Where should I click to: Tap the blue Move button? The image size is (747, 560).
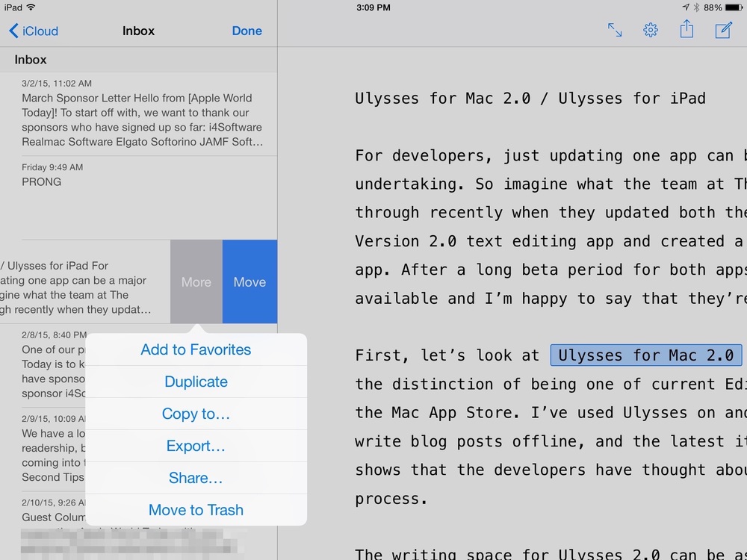[249, 282]
